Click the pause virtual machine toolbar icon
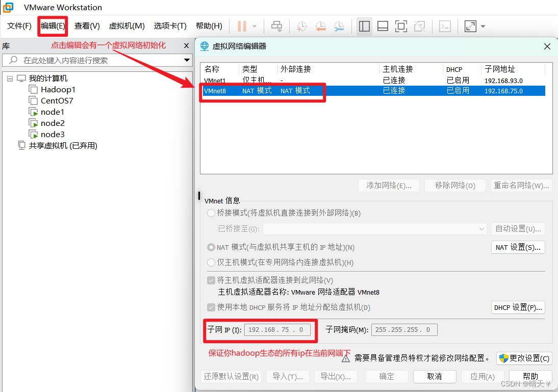This screenshot has width=558, height=392. click(x=242, y=26)
